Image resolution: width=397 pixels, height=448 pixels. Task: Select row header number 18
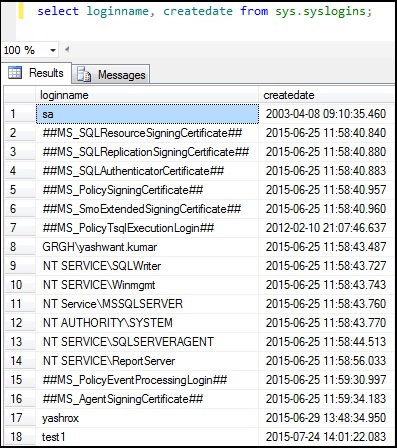(20, 437)
